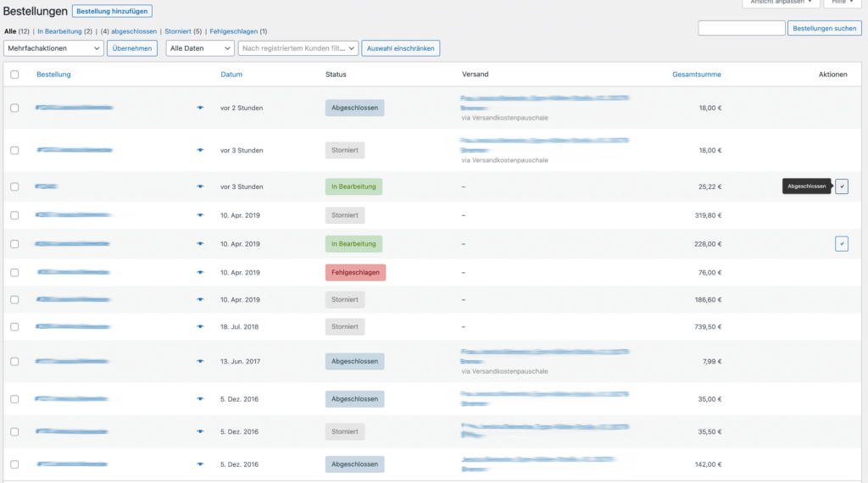
Task: Click the Status column header
Action: pyautogui.click(x=336, y=74)
